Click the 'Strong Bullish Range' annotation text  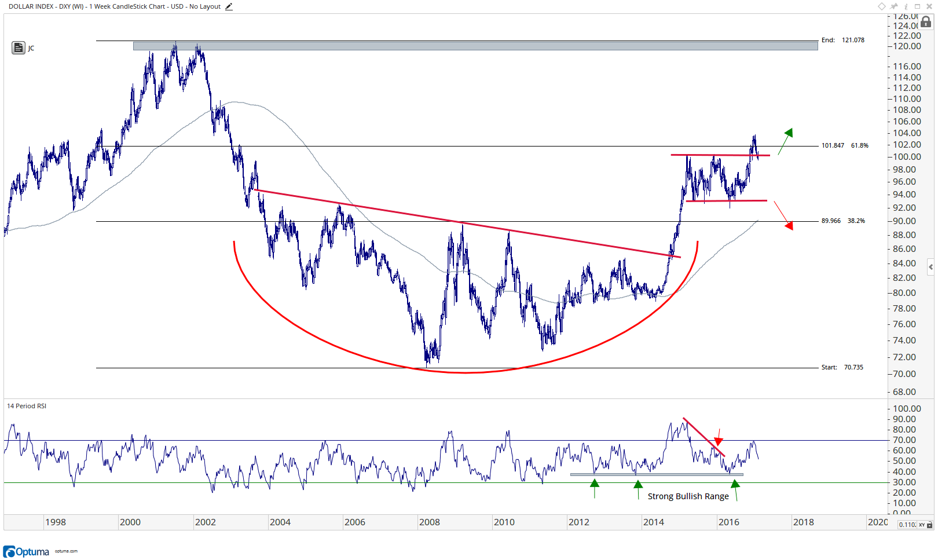click(x=688, y=496)
